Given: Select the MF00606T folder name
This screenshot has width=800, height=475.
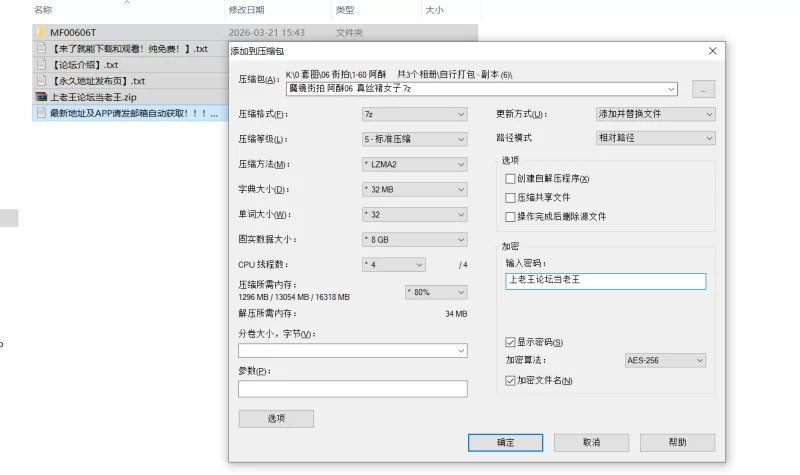Looking at the screenshot, I should coord(73,32).
